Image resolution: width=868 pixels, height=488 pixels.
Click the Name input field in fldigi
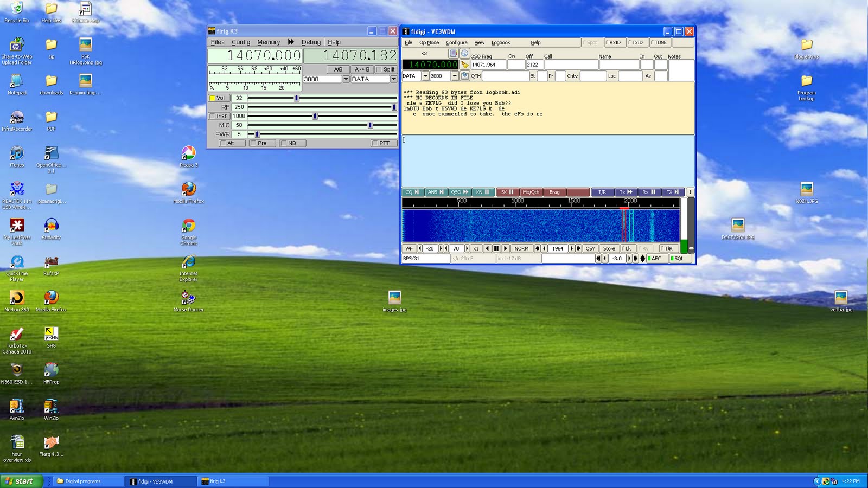(x=618, y=65)
